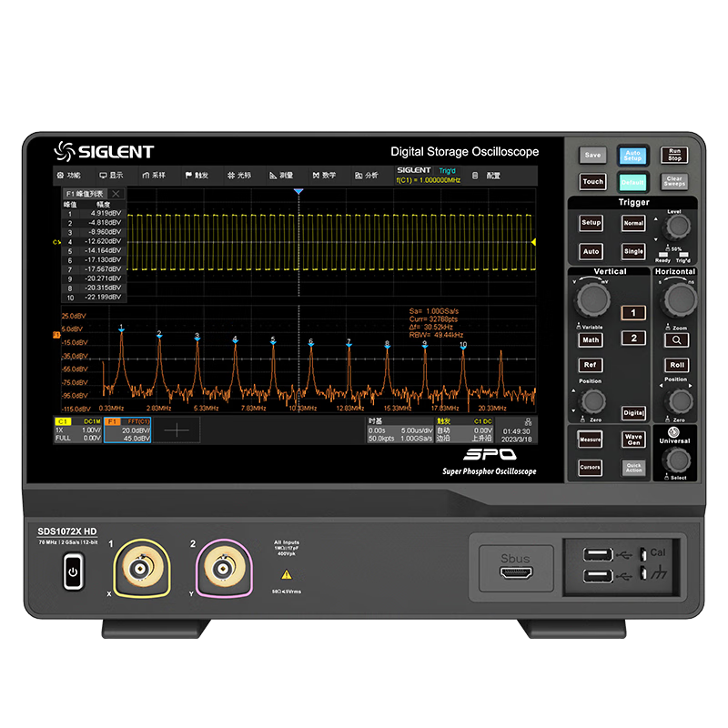Click the Quick Action button
Screen dimensions: 728x728
tap(633, 468)
